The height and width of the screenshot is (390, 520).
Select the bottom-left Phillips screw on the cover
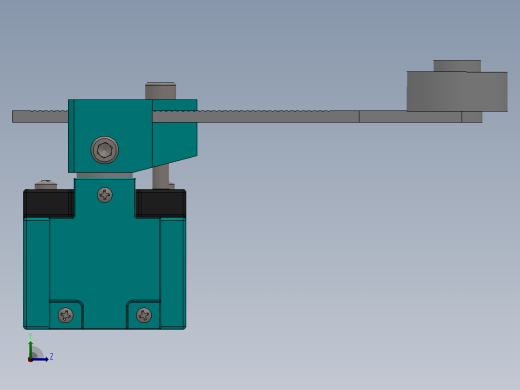pos(66,315)
